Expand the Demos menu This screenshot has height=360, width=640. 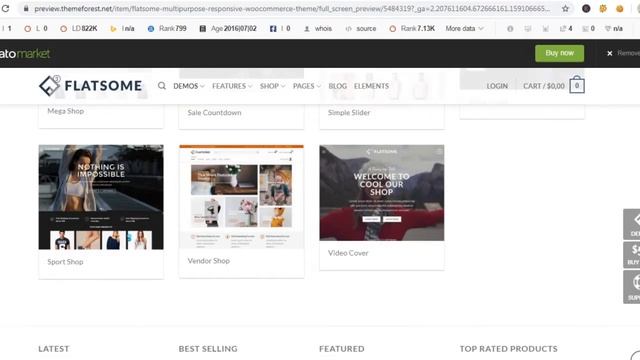(x=189, y=86)
